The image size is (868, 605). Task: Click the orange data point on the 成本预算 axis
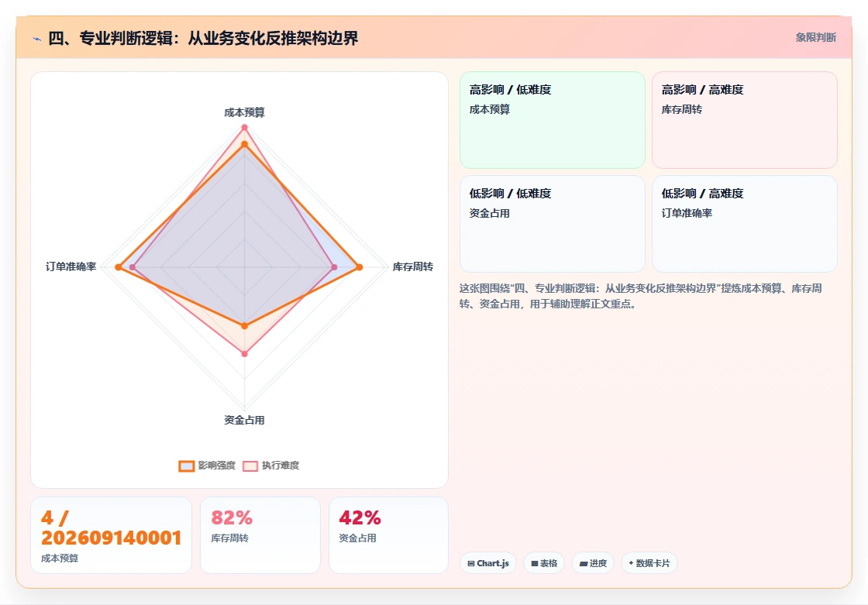(x=244, y=144)
